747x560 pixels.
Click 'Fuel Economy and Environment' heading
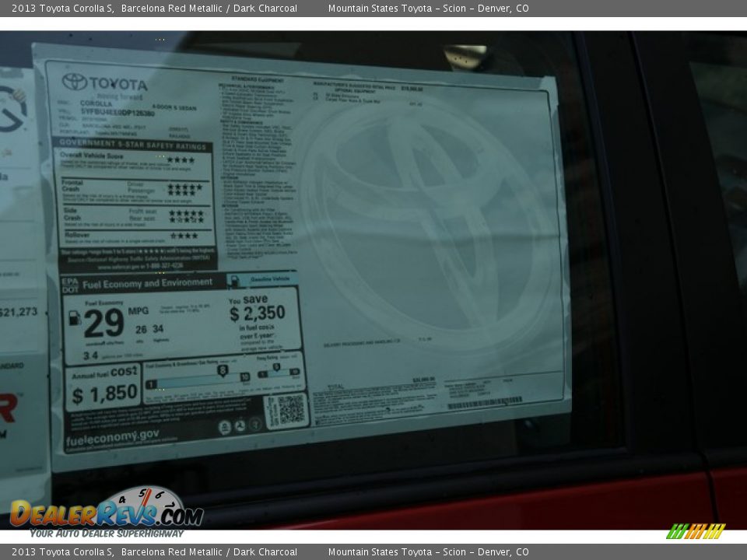pos(147,283)
